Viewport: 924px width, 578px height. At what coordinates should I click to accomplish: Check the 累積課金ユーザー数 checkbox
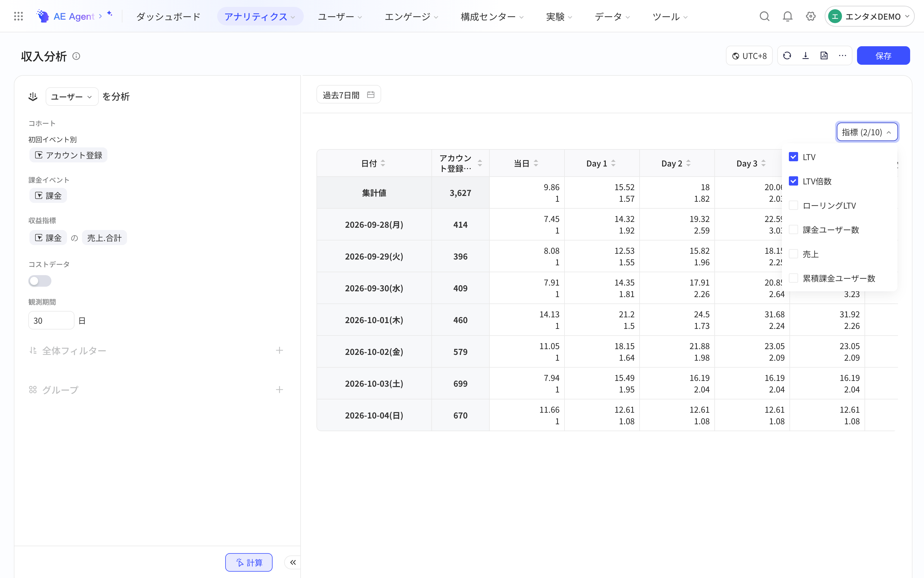point(793,278)
